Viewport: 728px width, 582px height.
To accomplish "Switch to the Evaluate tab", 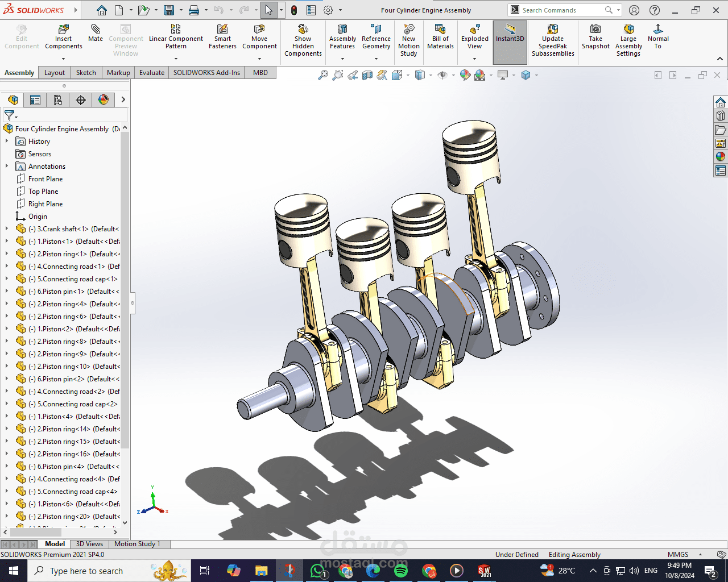I will 152,73.
